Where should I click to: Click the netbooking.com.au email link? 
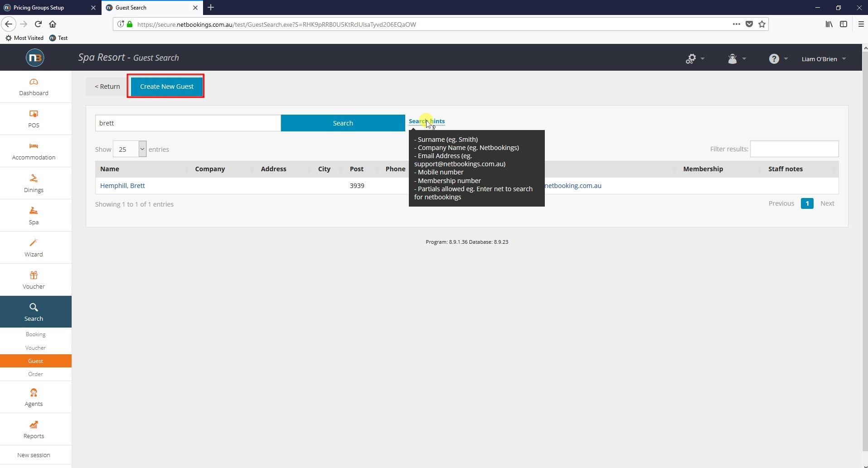573,186
